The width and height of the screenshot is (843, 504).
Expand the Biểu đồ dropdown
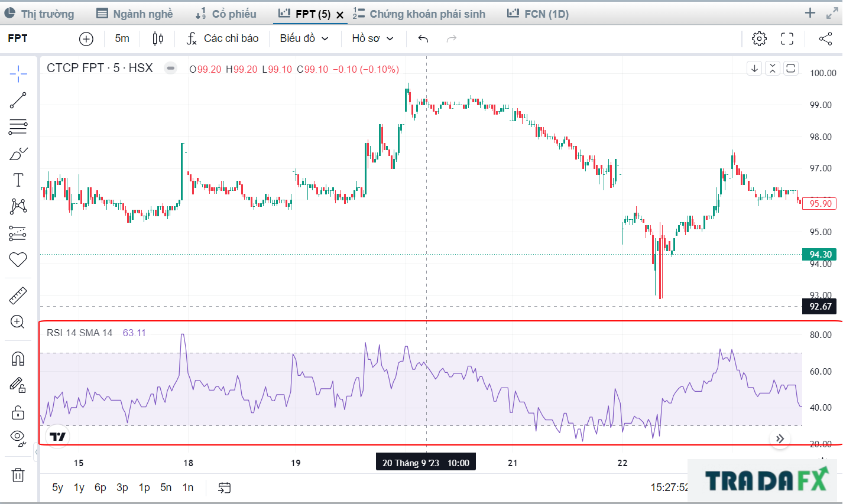point(304,38)
